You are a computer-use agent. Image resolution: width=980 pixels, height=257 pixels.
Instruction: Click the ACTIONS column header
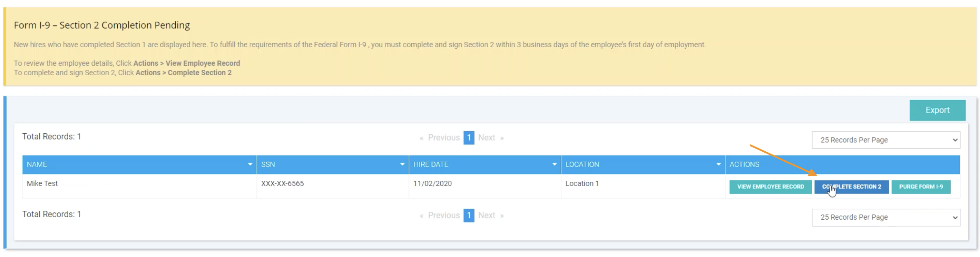point(744,164)
